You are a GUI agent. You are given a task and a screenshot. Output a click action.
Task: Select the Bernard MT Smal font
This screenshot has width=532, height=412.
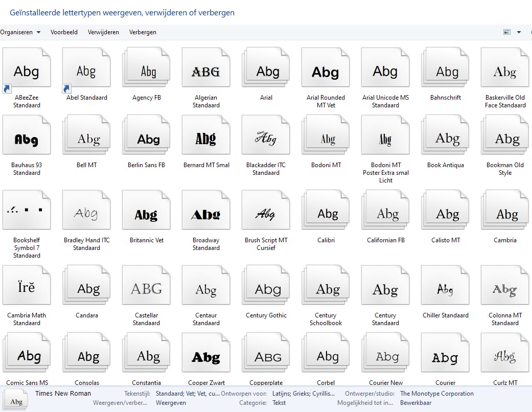coord(206,135)
